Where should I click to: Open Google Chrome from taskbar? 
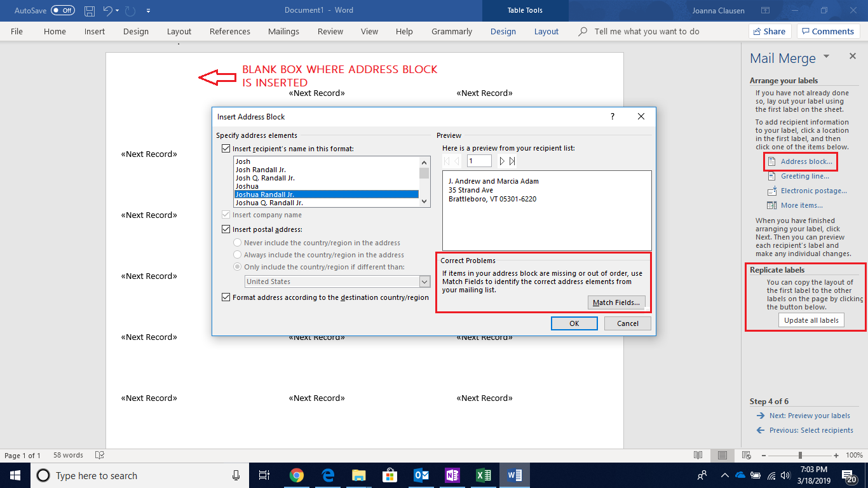tap(297, 475)
